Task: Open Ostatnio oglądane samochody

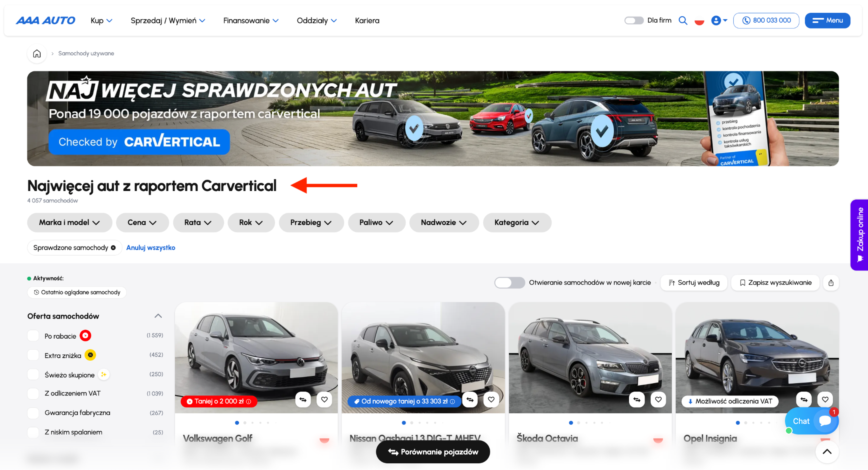Action: 77,292
